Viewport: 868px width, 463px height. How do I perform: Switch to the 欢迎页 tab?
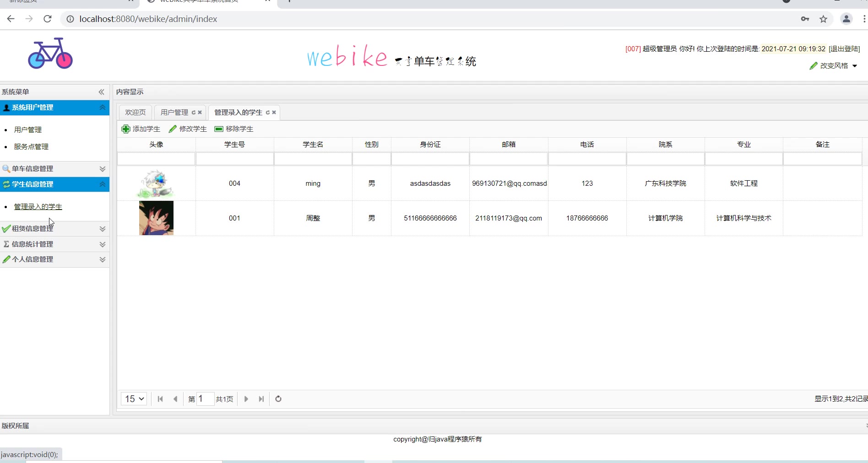tap(136, 113)
